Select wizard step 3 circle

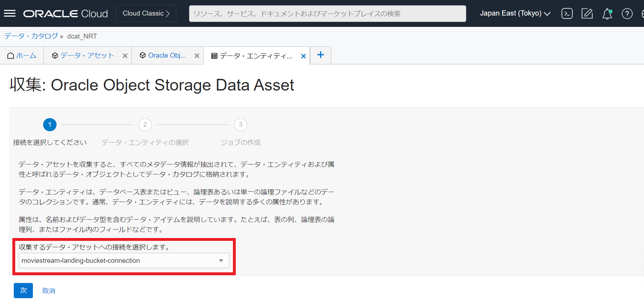[x=240, y=124]
